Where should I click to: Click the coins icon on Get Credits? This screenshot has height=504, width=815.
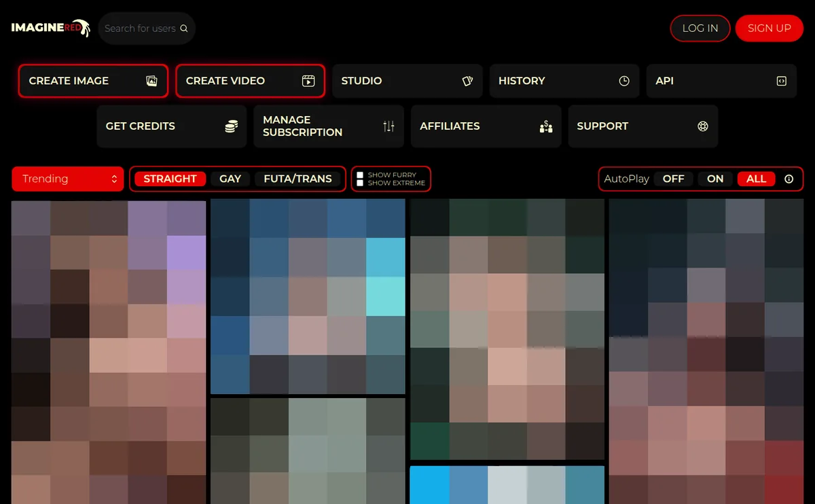pos(231,126)
